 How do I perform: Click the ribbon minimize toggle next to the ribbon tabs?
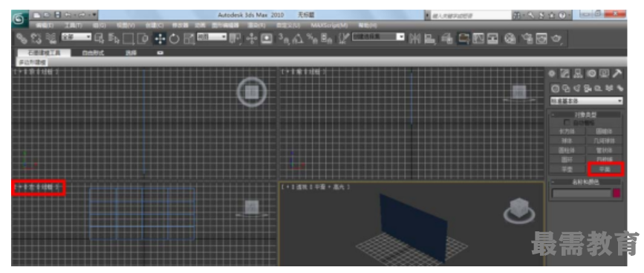[160, 53]
